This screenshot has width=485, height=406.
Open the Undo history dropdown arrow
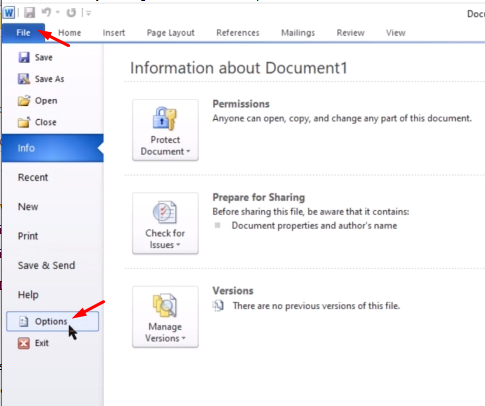point(58,13)
